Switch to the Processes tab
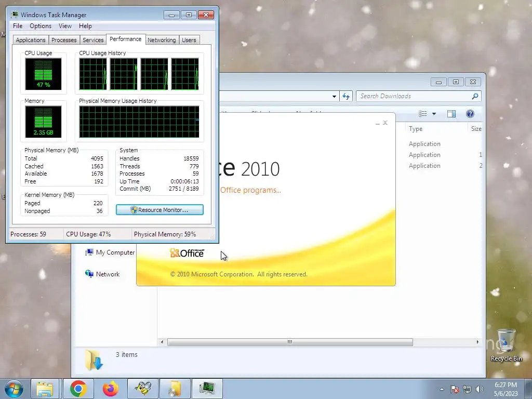 (64, 40)
